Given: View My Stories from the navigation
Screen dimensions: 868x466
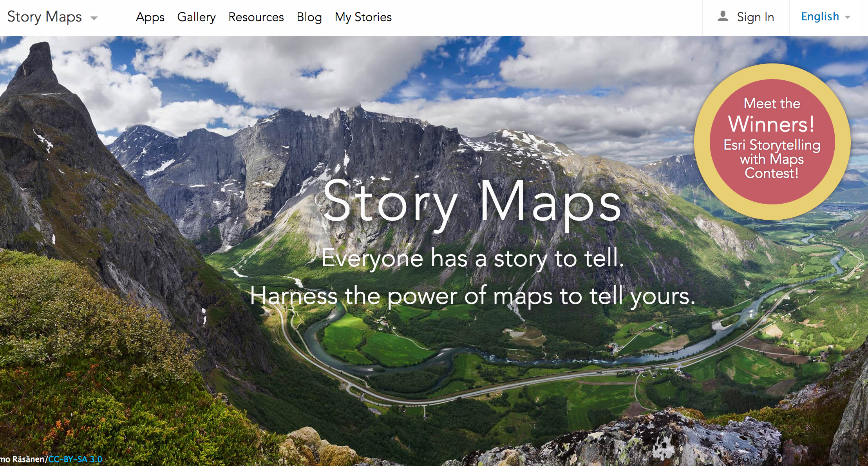Looking at the screenshot, I should coord(363,17).
